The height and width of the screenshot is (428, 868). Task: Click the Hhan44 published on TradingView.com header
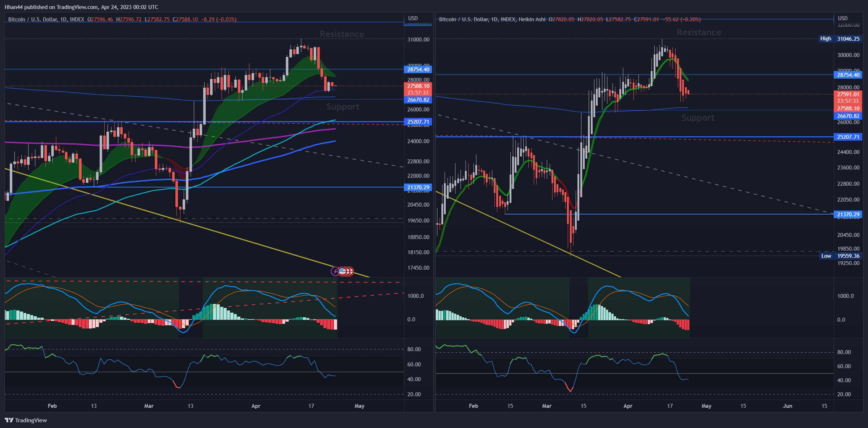pyautogui.click(x=81, y=7)
